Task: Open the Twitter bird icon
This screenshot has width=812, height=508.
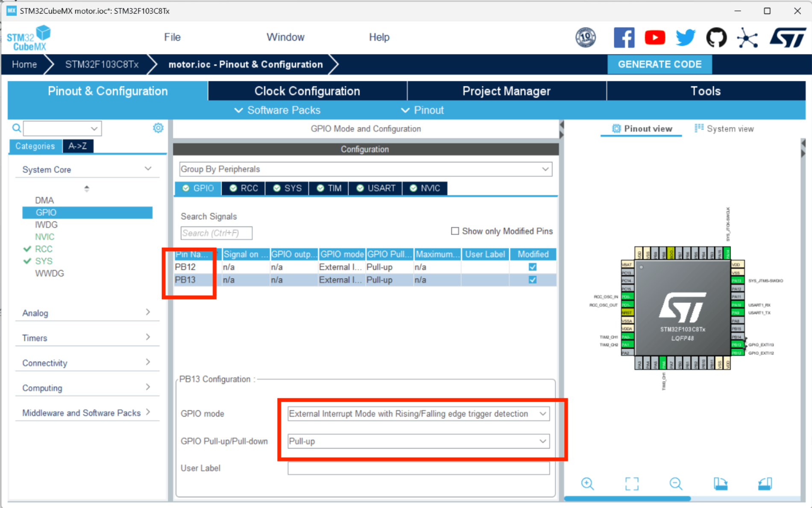Action: point(686,38)
